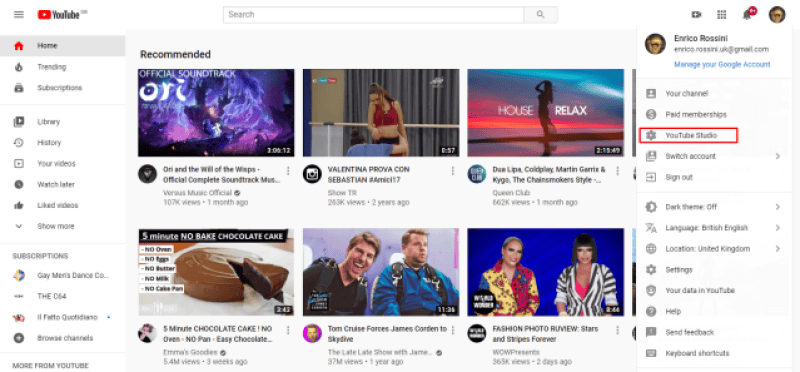The image size is (800, 372).
Task: Expand Switch account submenu
Action: [x=714, y=157]
